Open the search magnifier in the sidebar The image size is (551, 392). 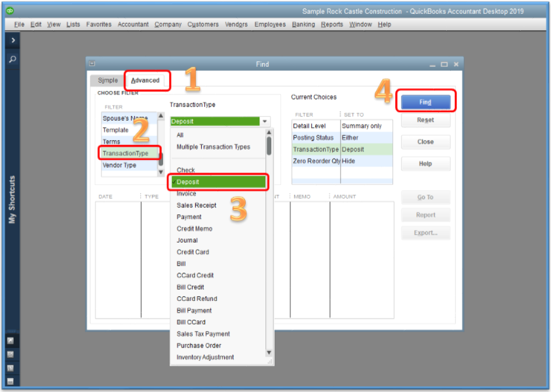pyautogui.click(x=12, y=59)
